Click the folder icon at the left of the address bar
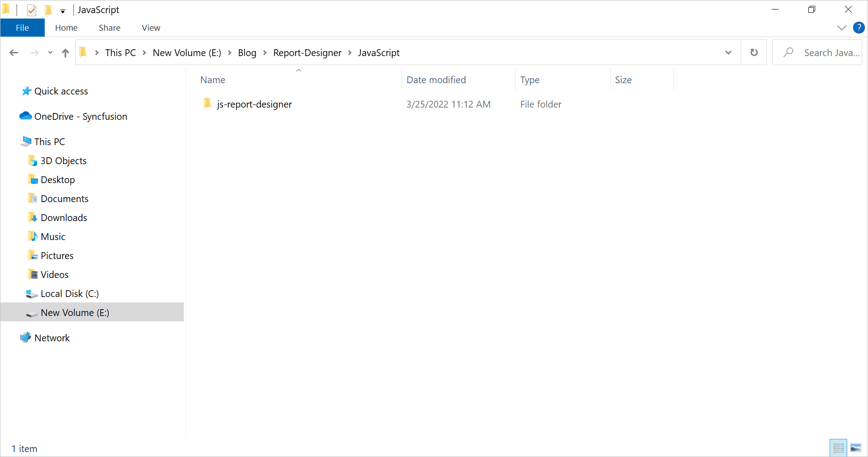868x457 pixels. [x=83, y=52]
